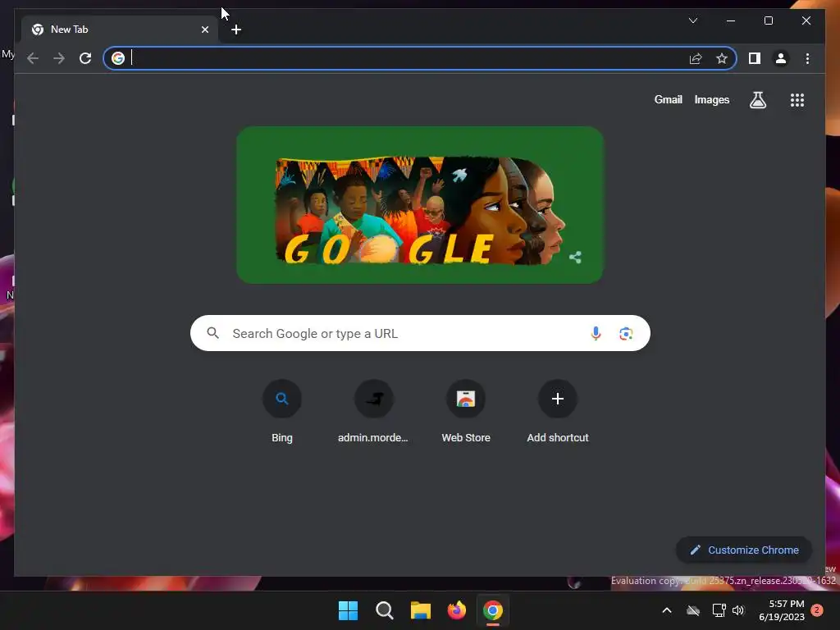Viewport: 840px width, 630px height.
Task: Launch File Explorer from taskbar
Action: [x=421, y=610]
